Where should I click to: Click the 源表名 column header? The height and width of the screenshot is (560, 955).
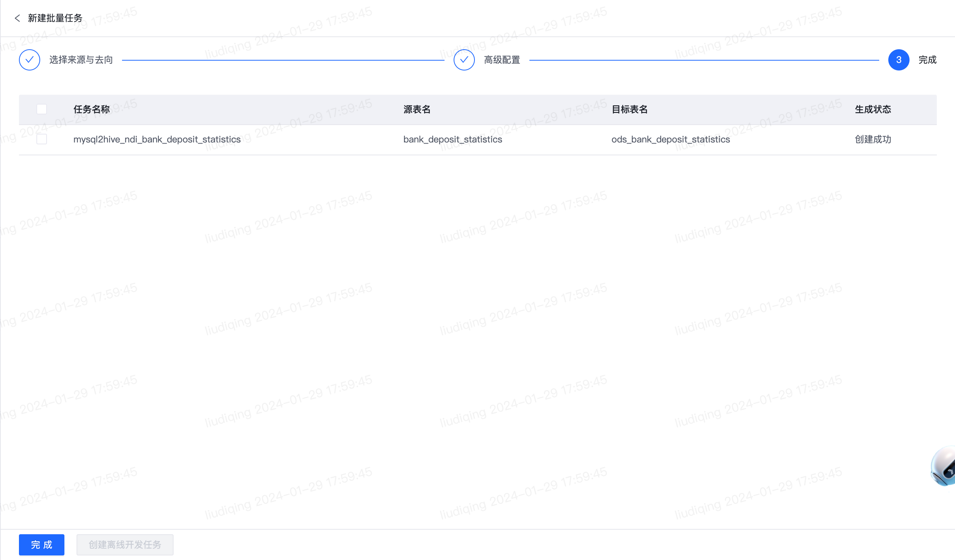click(417, 109)
